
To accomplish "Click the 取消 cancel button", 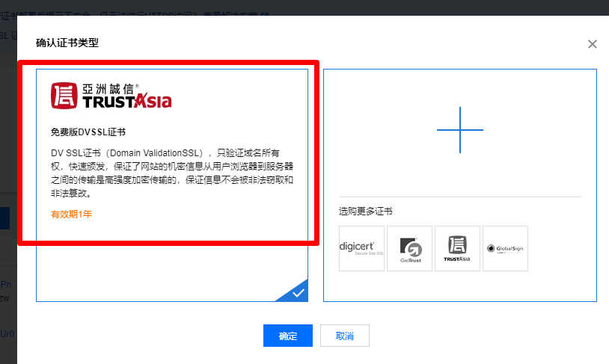I will click(345, 336).
